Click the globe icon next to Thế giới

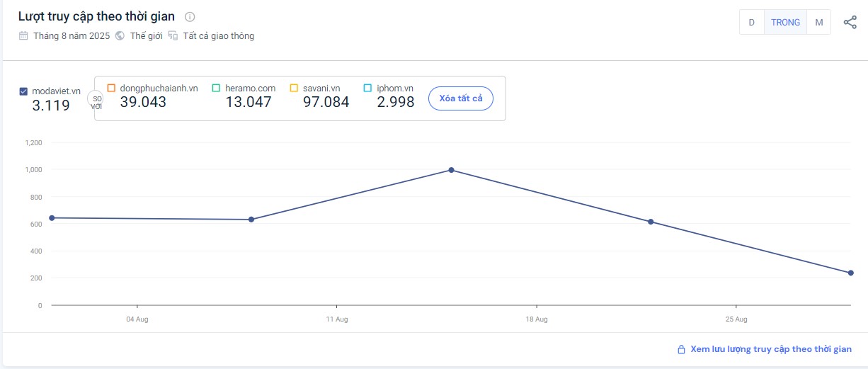[x=120, y=36]
